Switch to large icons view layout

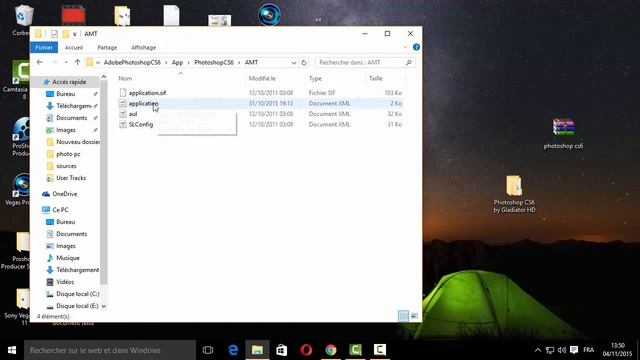click(414, 316)
